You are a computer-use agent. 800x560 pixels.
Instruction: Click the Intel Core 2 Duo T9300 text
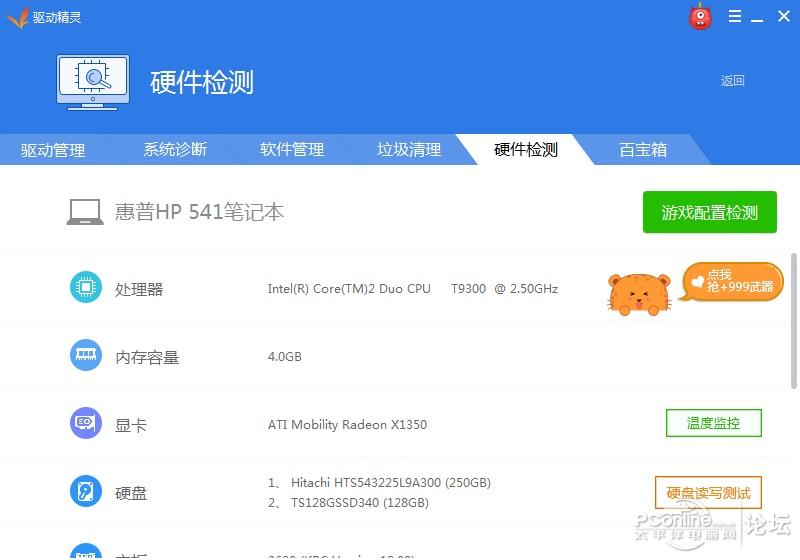click(412, 289)
